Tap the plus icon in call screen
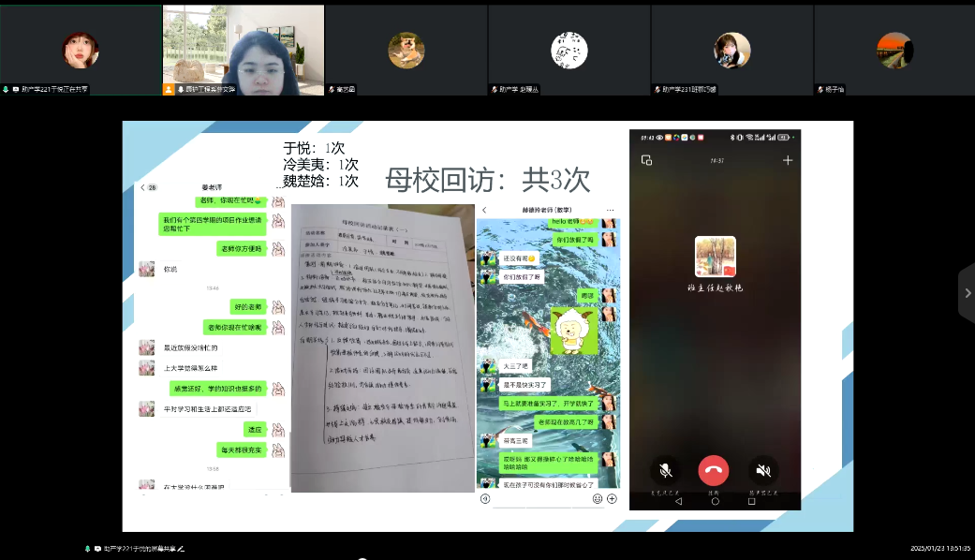975x560 pixels. (x=788, y=160)
